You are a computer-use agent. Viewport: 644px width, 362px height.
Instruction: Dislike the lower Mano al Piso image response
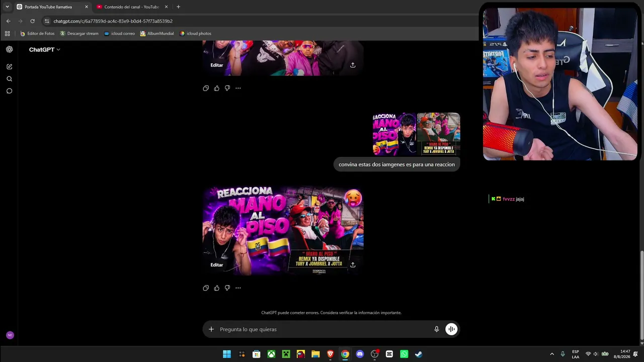[x=227, y=288]
